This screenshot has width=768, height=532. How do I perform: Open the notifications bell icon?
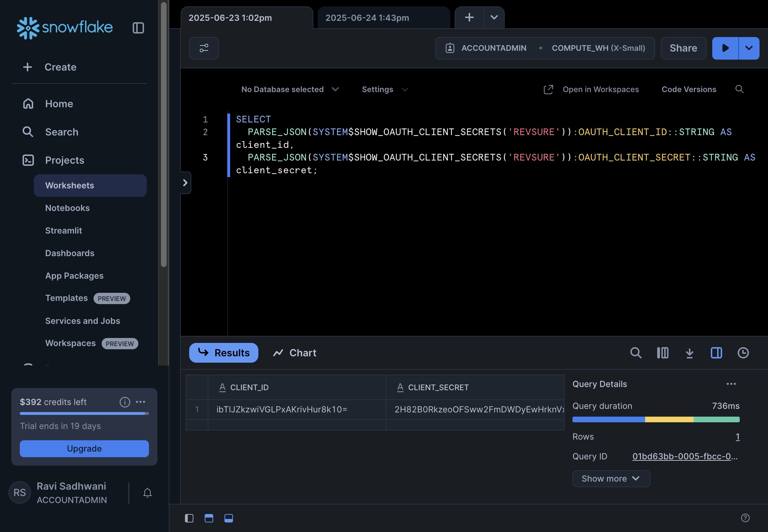(148, 492)
